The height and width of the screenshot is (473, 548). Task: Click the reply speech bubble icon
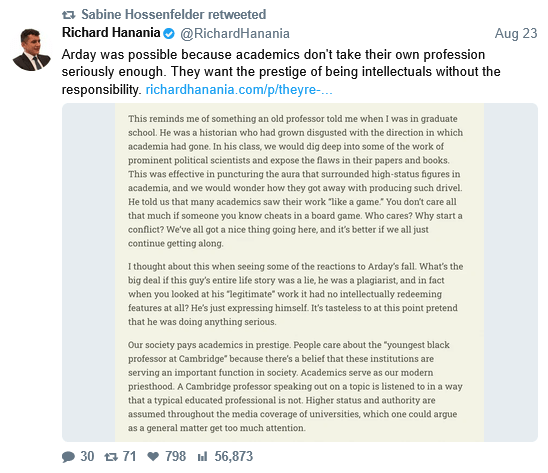tap(68, 457)
